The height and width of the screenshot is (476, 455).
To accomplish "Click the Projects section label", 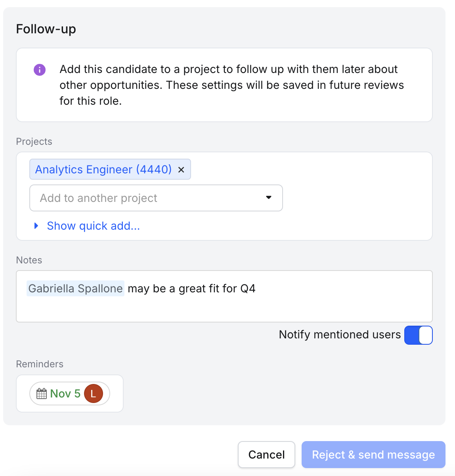I will click(34, 142).
